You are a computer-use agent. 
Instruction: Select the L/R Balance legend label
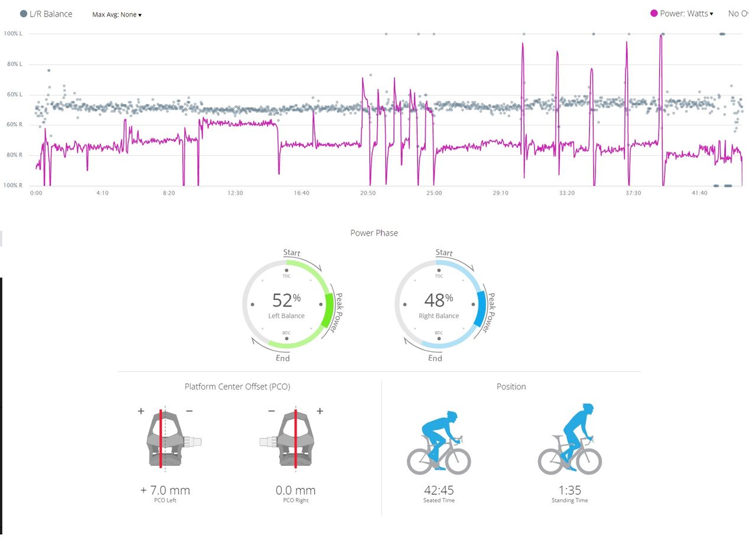point(50,13)
